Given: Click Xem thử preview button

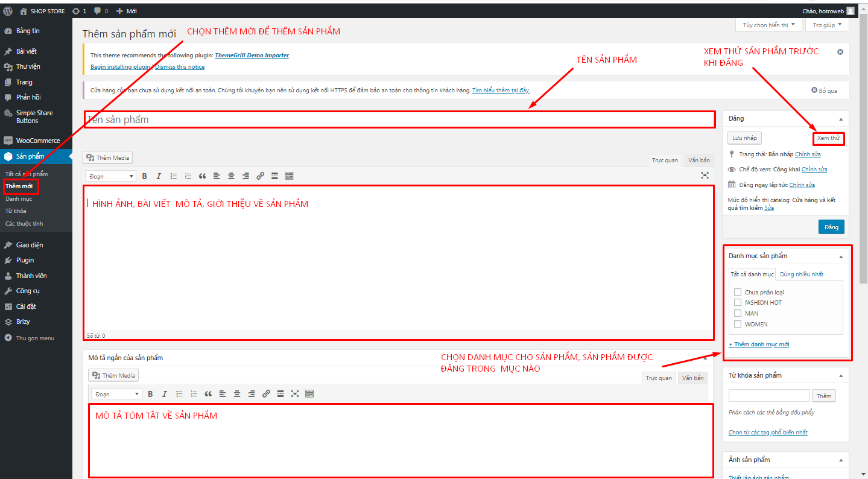Looking at the screenshot, I should [828, 138].
